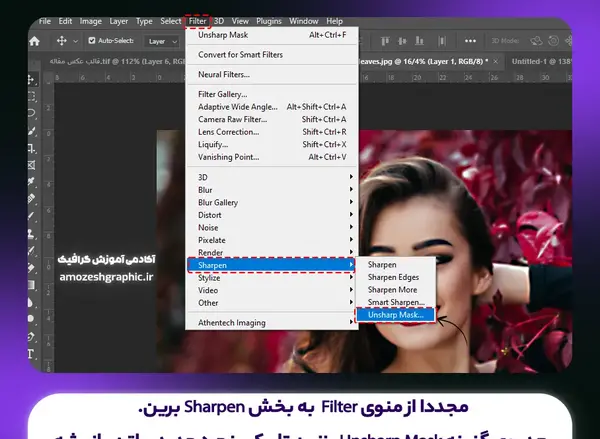Open the Layer menu
This screenshot has height=439, width=600.
click(119, 21)
